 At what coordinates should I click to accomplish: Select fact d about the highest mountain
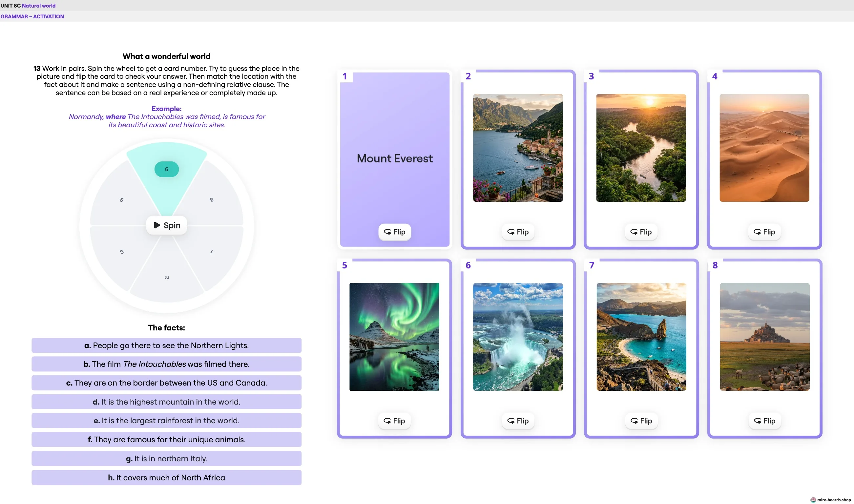pyautogui.click(x=166, y=402)
